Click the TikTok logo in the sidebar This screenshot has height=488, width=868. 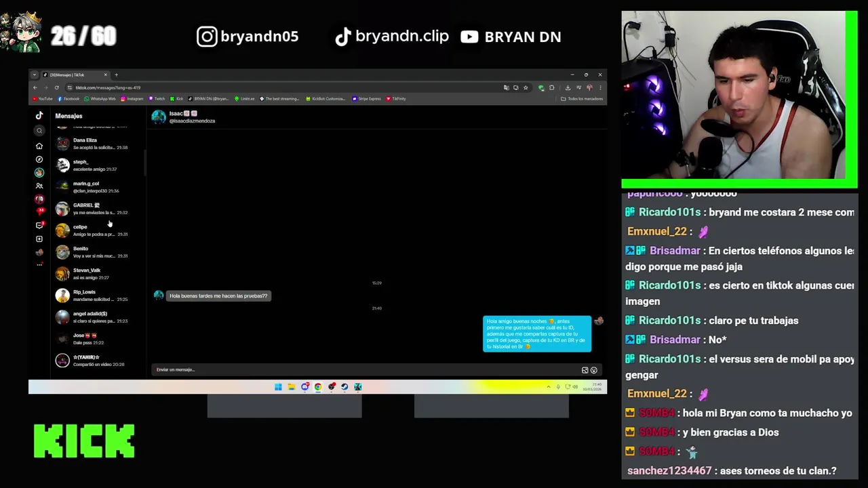coord(39,116)
